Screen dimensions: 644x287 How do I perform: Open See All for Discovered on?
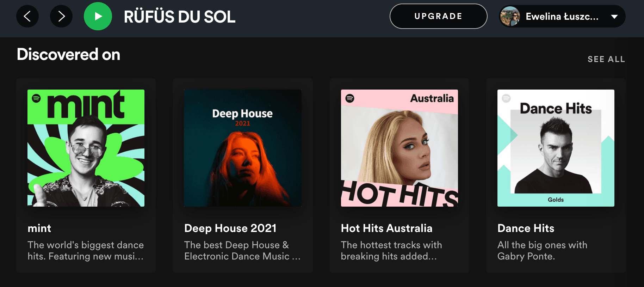click(606, 59)
